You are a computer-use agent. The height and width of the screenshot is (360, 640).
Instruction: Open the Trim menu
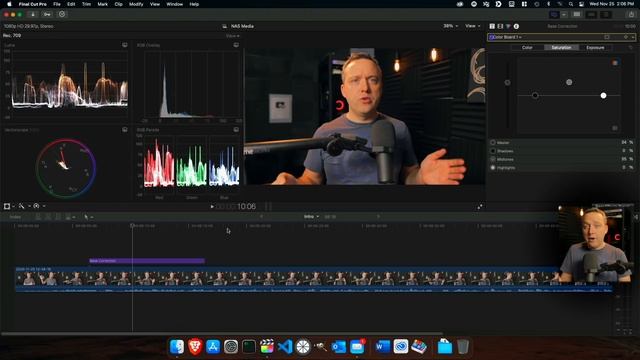pos(87,4)
